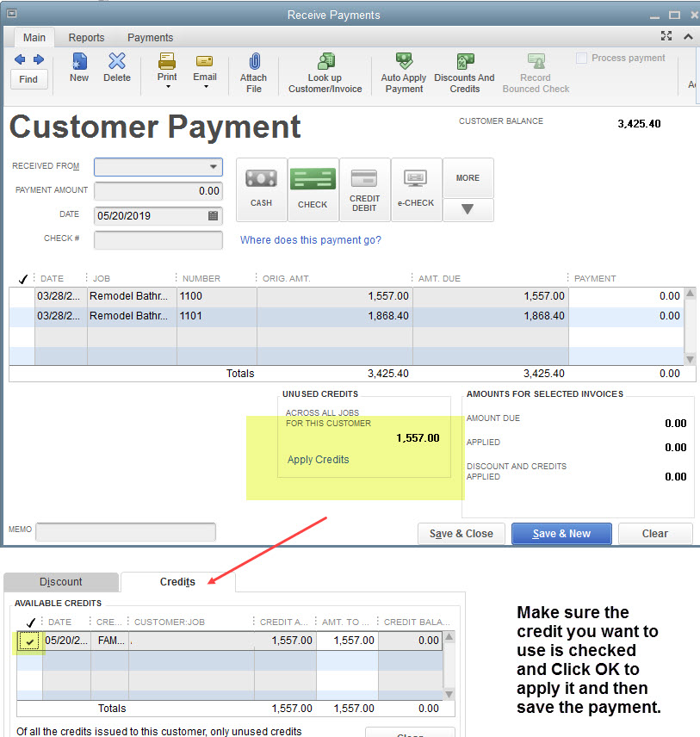Open Look up Customer/Invoice
Screen dimensions: 700x737
325,69
